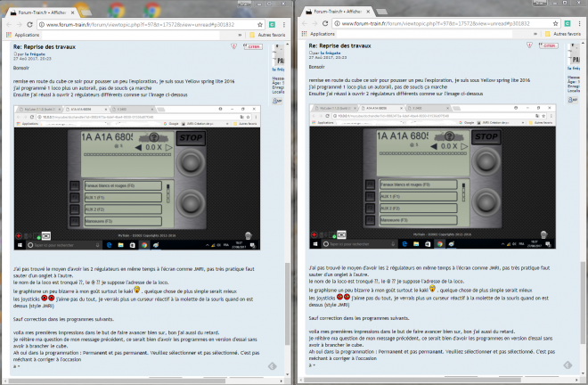Viewport: 588px width, 385px height.
Task: Expand the bookmarks overflow chevron in right window
Action: point(535,34)
